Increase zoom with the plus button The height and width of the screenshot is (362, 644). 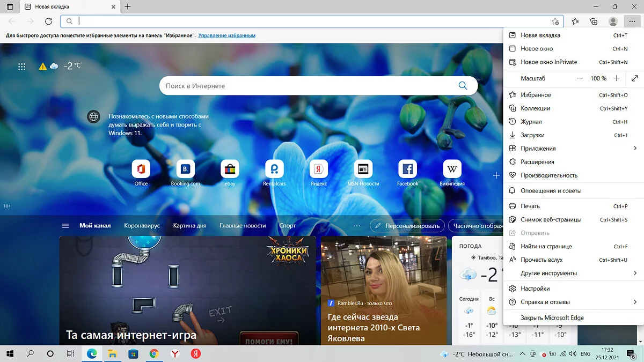617,78
